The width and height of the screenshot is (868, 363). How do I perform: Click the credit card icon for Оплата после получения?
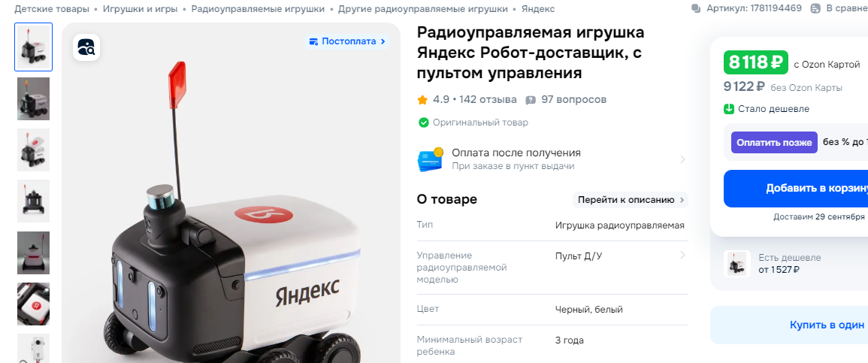point(431,159)
